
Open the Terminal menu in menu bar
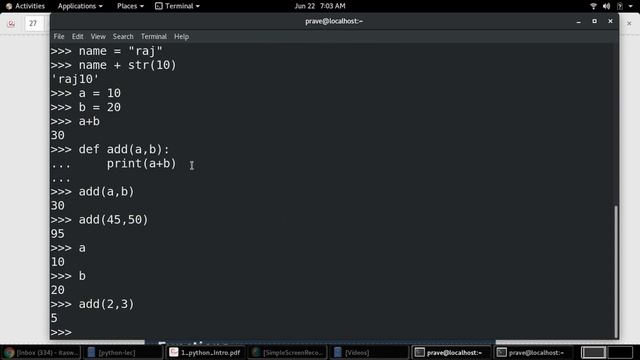pos(154,37)
